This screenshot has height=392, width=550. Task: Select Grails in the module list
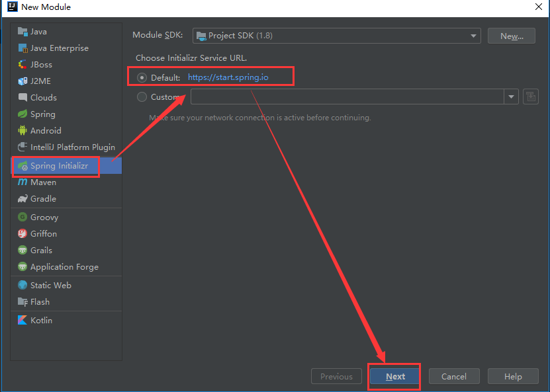pyautogui.click(x=66, y=250)
